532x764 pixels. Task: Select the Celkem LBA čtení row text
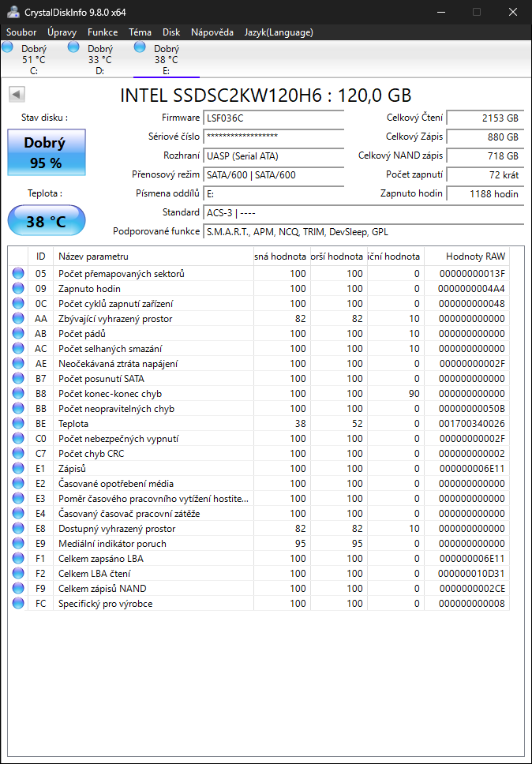(x=95, y=574)
